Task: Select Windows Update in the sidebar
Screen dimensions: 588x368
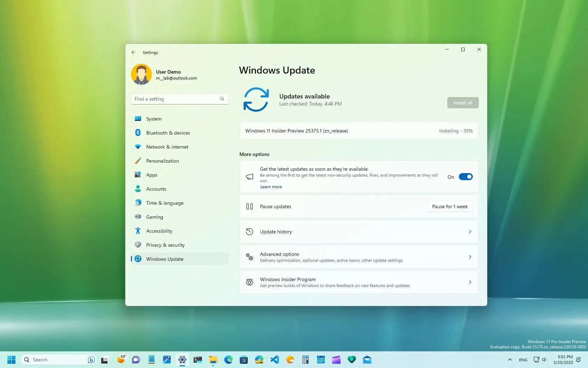Action: (180, 259)
